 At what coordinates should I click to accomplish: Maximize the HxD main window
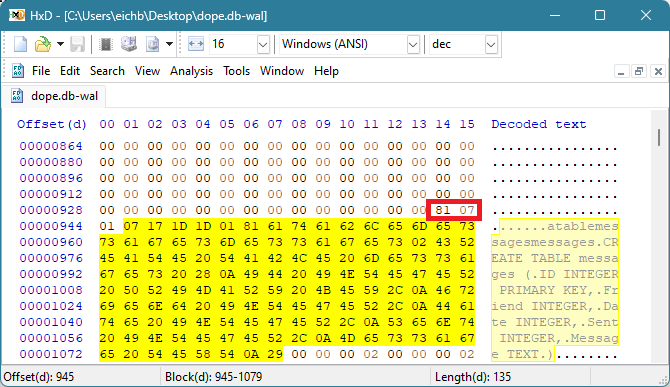(600, 15)
